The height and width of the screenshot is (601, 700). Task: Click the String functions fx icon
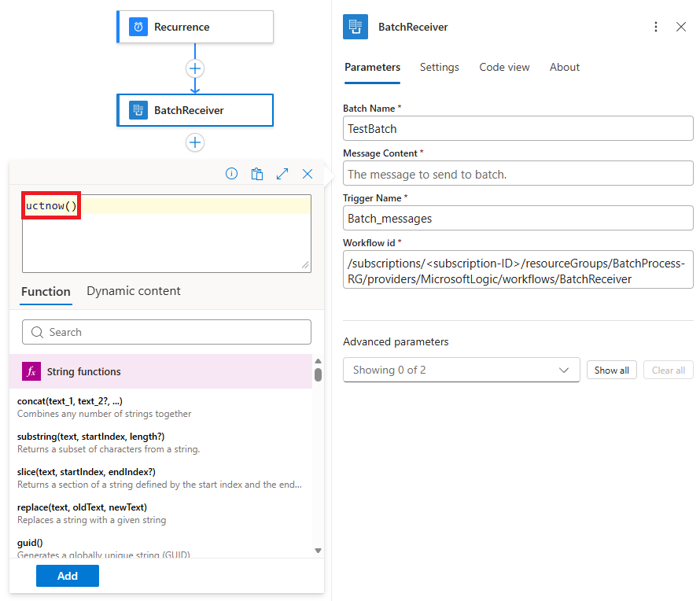[x=31, y=371]
